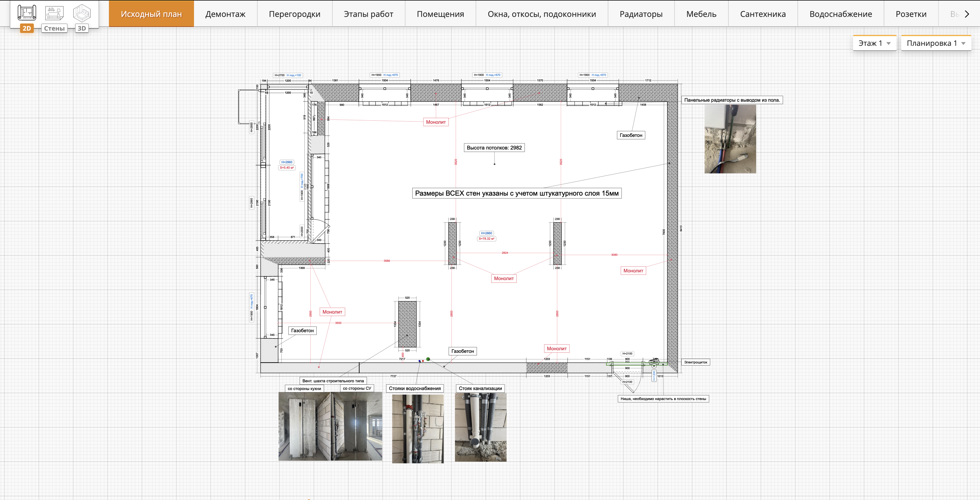Select the 'Размеры ВСЕХ стен' note label
The height and width of the screenshot is (500, 980).
click(x=517, y=193)
